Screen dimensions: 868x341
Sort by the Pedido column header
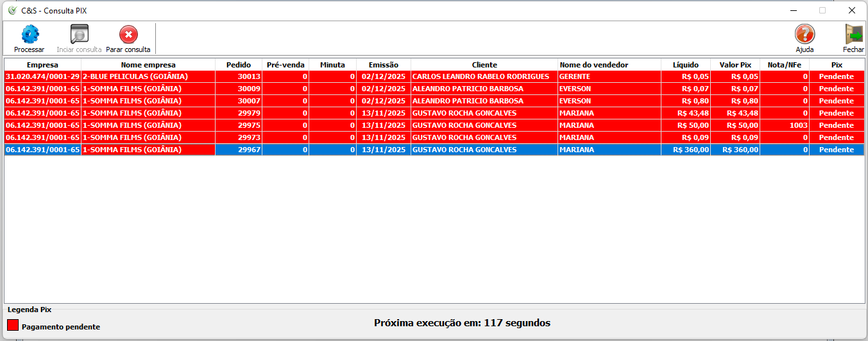tap(238, 65)
